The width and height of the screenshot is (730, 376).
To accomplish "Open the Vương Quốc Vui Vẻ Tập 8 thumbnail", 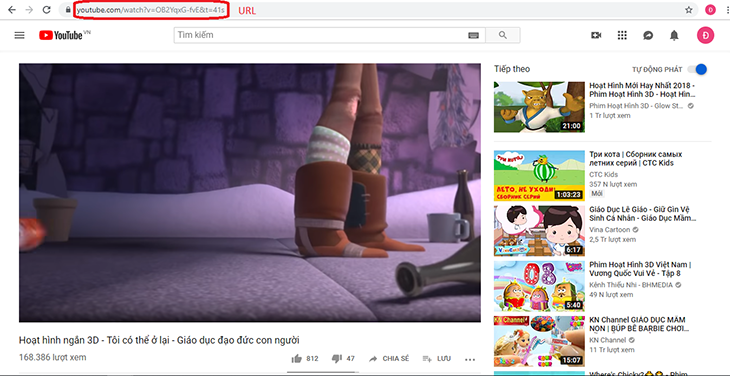I will (x=539, y=286).
